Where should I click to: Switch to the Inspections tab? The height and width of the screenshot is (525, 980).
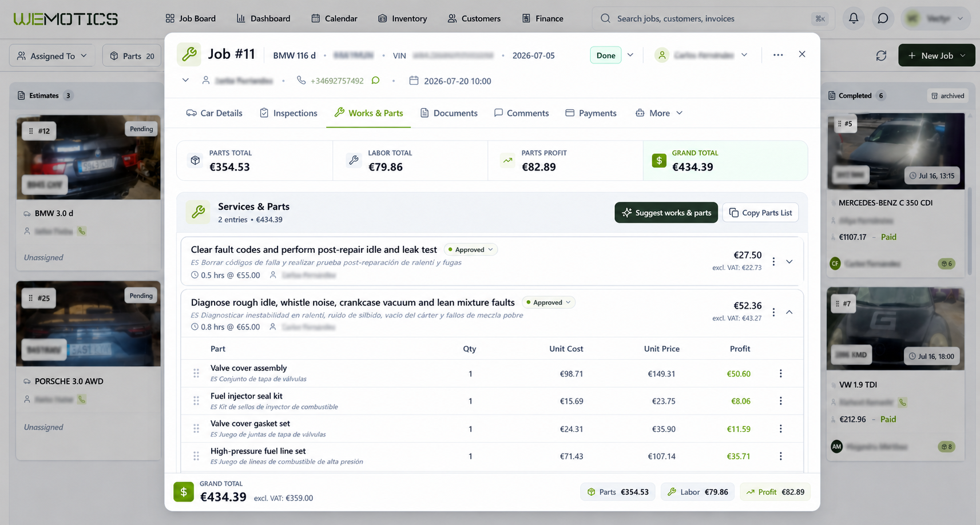pyautogui.click(x=288, y=113)
